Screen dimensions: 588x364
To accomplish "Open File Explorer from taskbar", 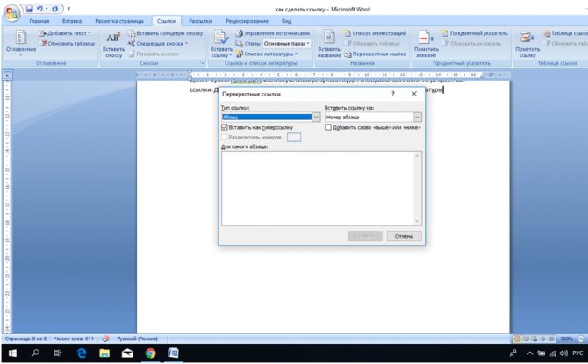I will pyautogui.click(x=104, y=353).
